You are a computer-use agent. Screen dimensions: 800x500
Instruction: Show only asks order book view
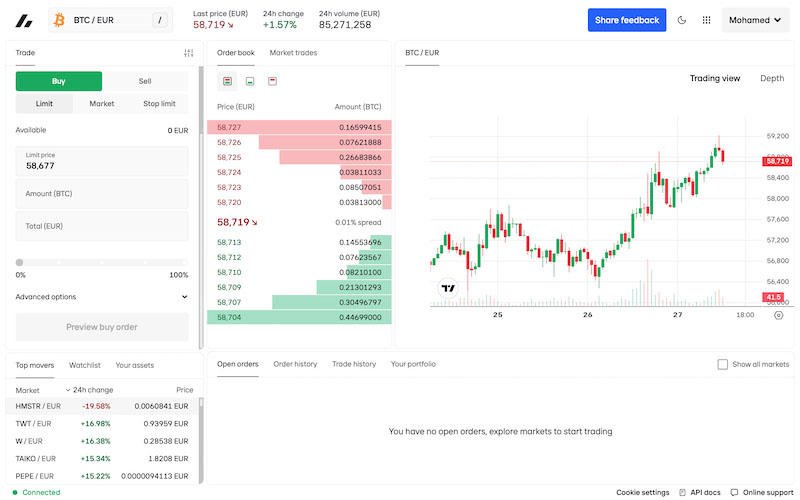point(272,81)
